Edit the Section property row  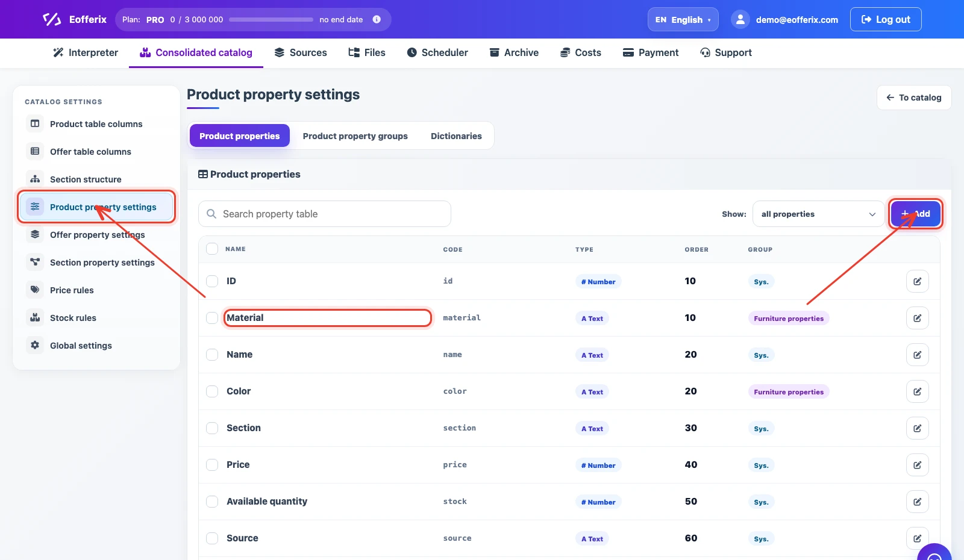click(917, 428)
